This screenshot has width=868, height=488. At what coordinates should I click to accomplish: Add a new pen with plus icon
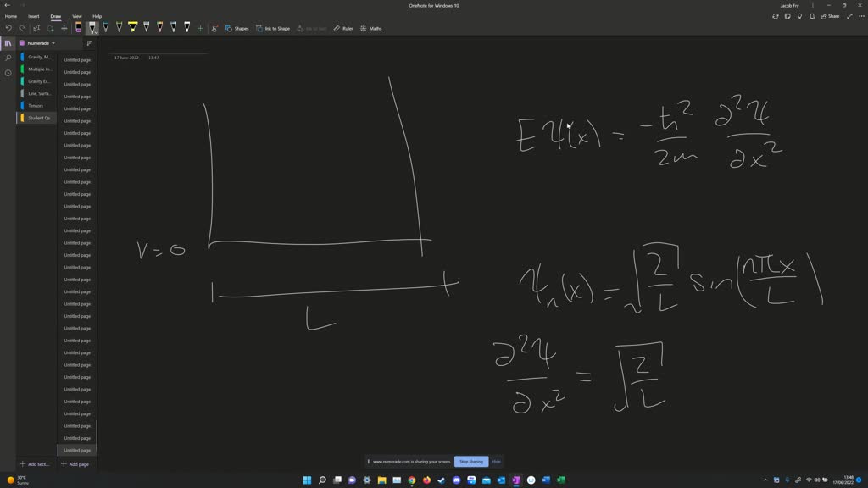click(x=200, y=28)
